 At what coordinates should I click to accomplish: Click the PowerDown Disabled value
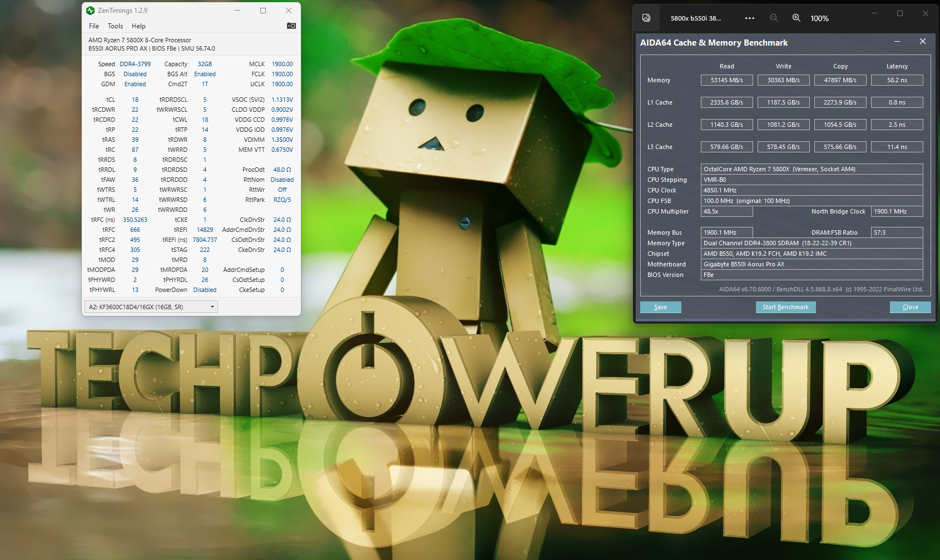click(205, 290)
